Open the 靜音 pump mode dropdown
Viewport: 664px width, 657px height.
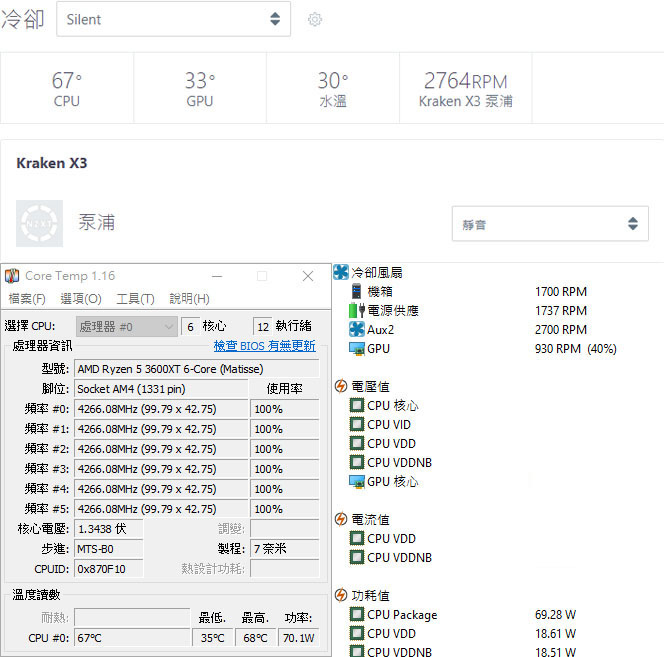click(550, 224)
